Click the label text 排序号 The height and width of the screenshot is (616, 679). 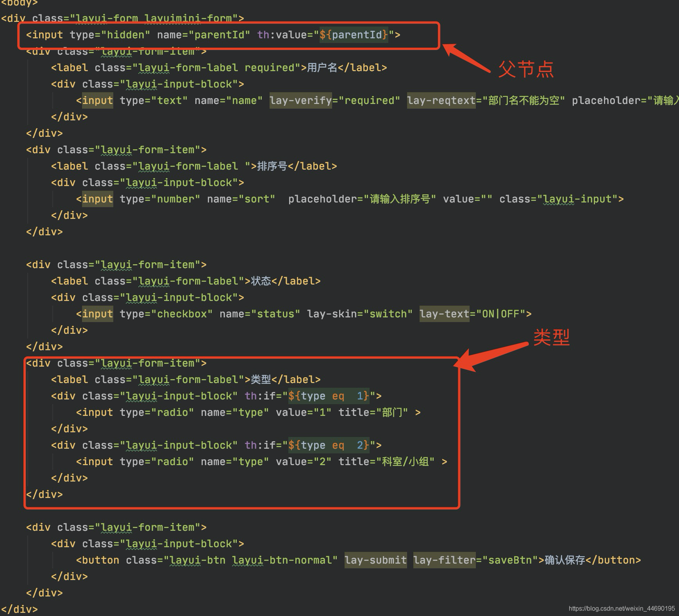(x=272, y=166)
